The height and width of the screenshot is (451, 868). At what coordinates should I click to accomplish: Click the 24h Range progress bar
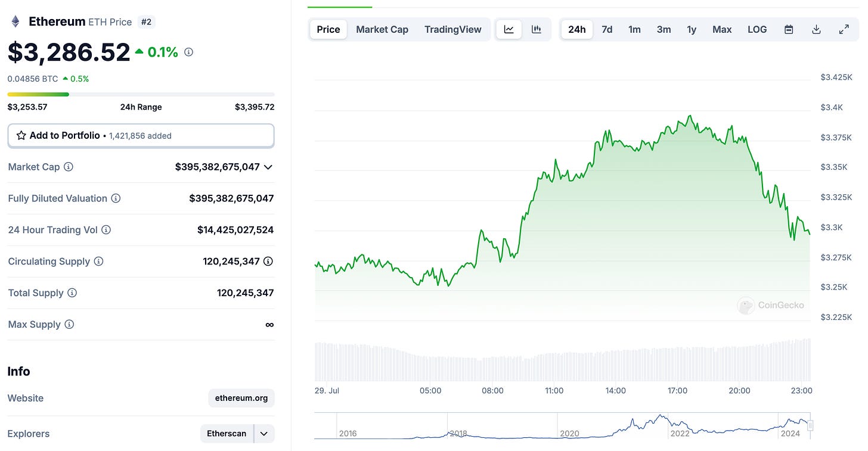coord(141,94)
